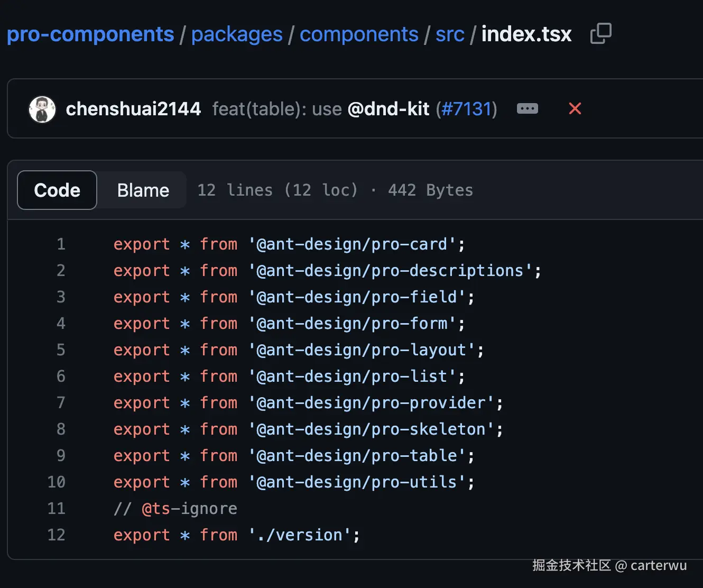The image size is (703, 588).
Task: Select line number 5 in the gutter
Action: click(61, 350)
